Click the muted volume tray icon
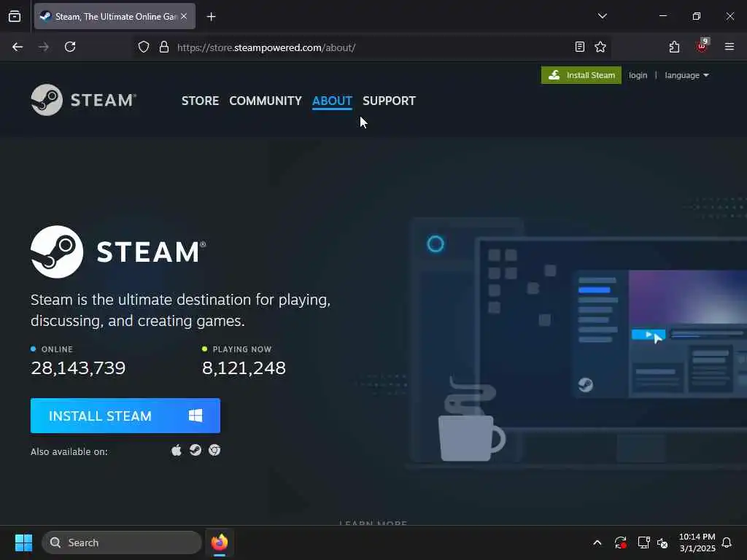This screenshot has height=560, width=747. [662, 542]
